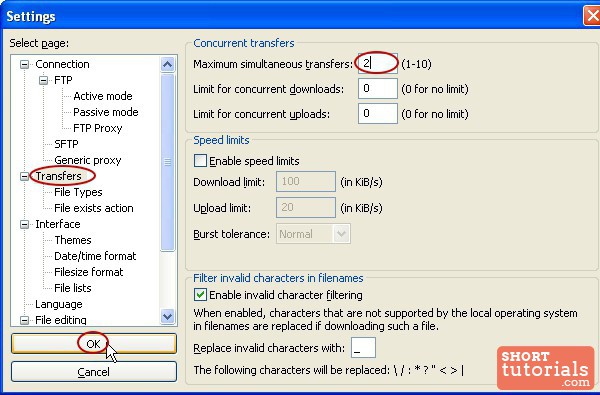The width and height of the screenshot is (600, 395).
Task: Enable speed limits checkbox
Action: 200,161
